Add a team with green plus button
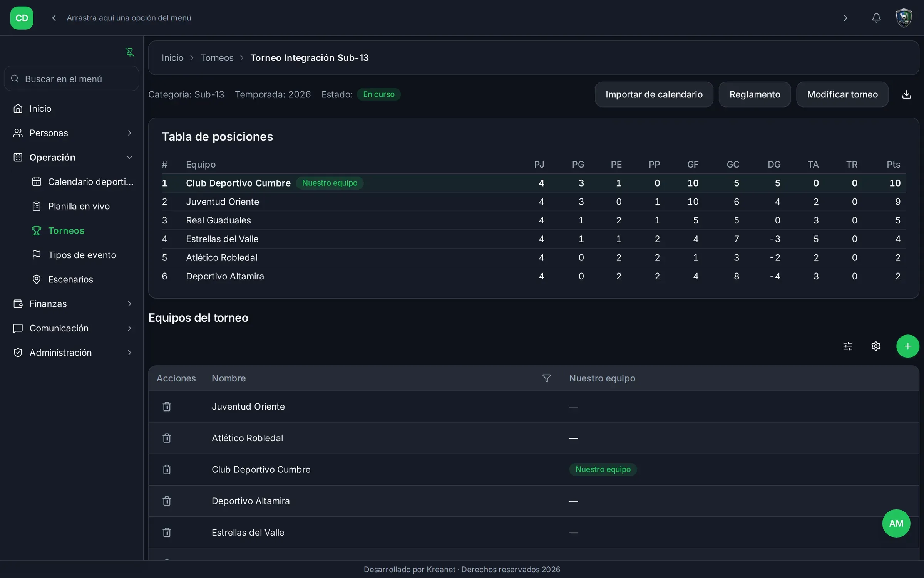The width and height of the screenshot is (924, 578). [x=907, y=346]
